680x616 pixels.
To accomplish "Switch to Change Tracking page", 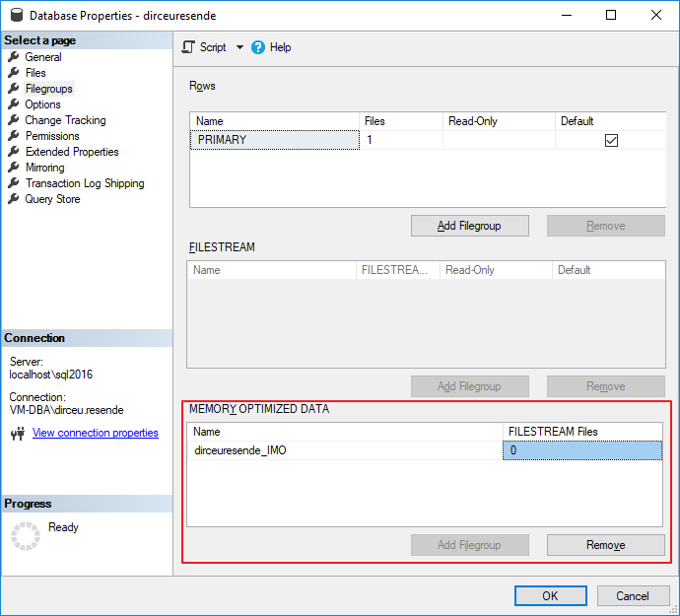I will [x=65, y=120].
